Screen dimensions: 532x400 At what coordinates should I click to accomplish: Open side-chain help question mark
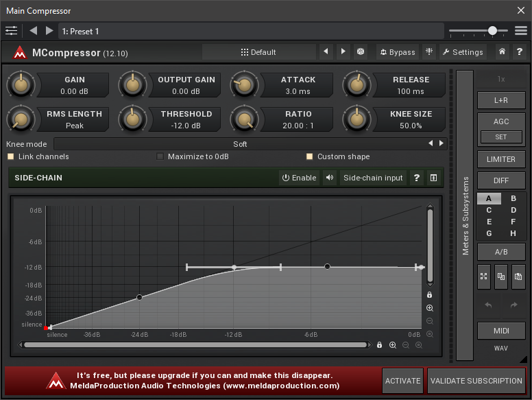click(x=417, y=178)
